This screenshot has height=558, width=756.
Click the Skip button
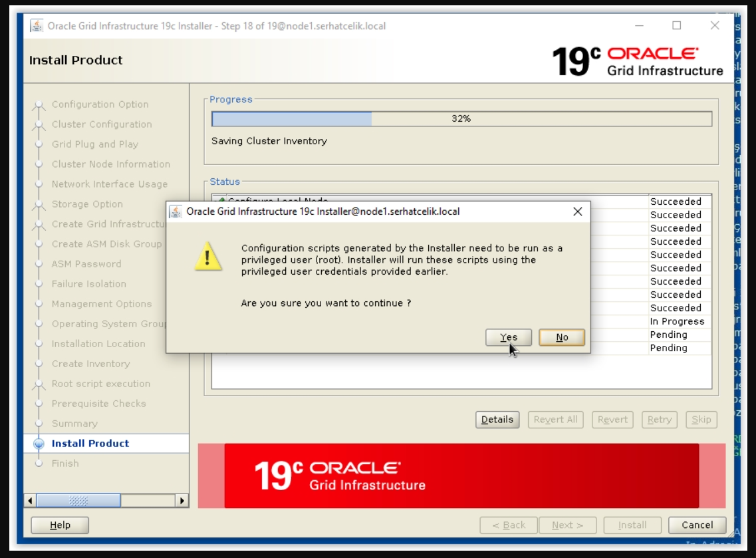click(x=701, y=420)
